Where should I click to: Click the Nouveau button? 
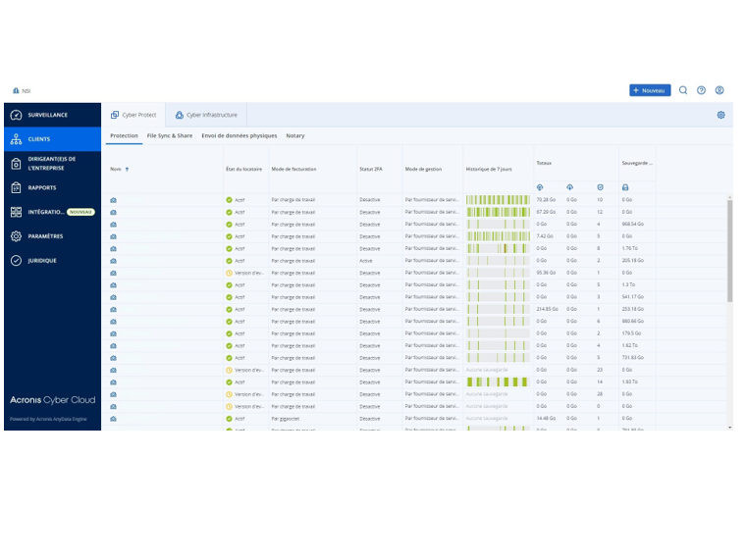coord(650,90)
